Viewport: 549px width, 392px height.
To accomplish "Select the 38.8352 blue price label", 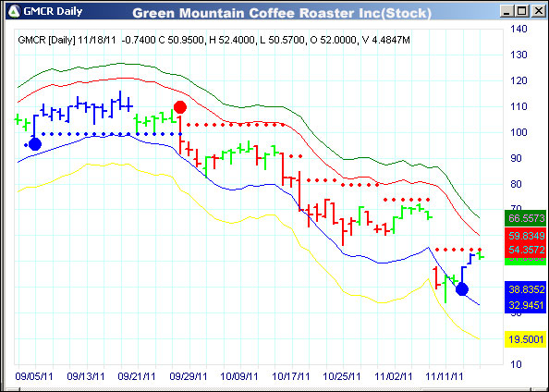I will coord(526,289).
